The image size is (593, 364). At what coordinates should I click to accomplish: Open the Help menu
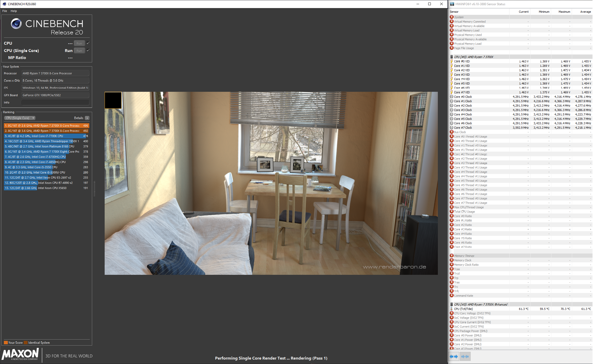coord(14,11)
